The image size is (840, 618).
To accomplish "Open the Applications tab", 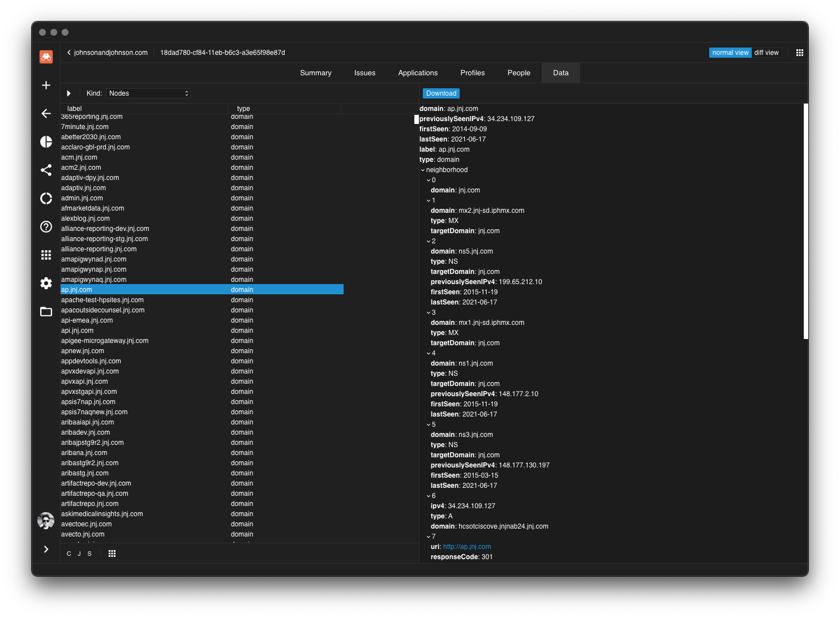I will click(x=418, y=73).
